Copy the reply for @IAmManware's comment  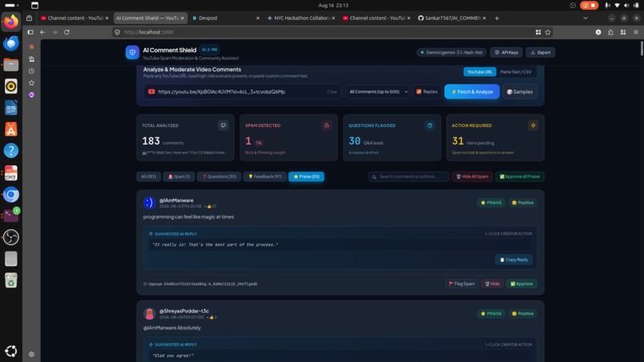tap(514, 260)
